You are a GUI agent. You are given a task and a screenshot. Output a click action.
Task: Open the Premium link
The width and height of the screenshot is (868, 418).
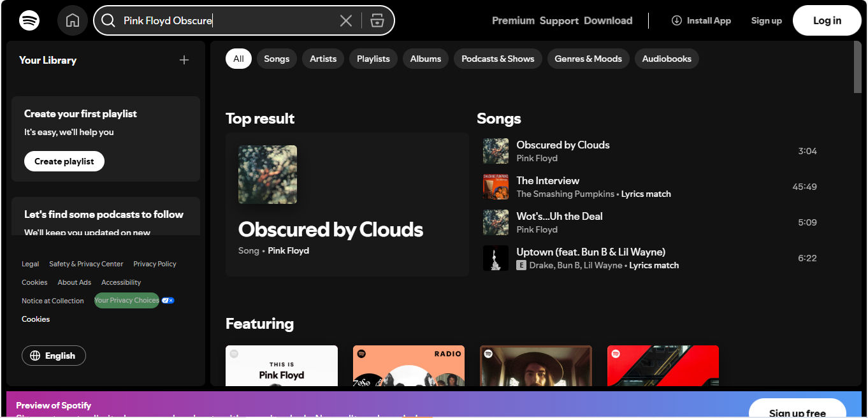(x=512, y=20)
